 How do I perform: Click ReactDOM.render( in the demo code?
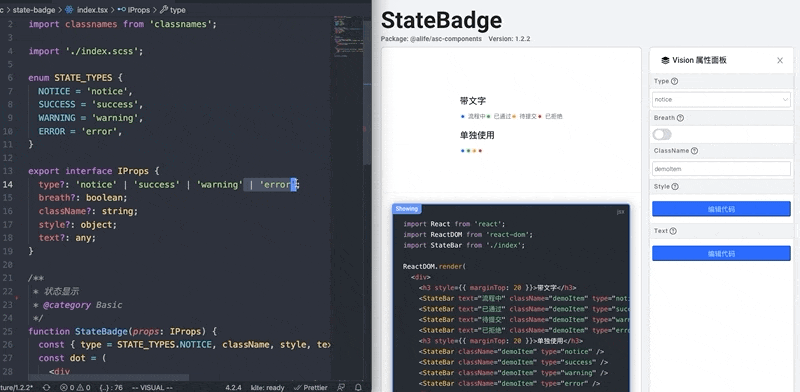point(434,266)
